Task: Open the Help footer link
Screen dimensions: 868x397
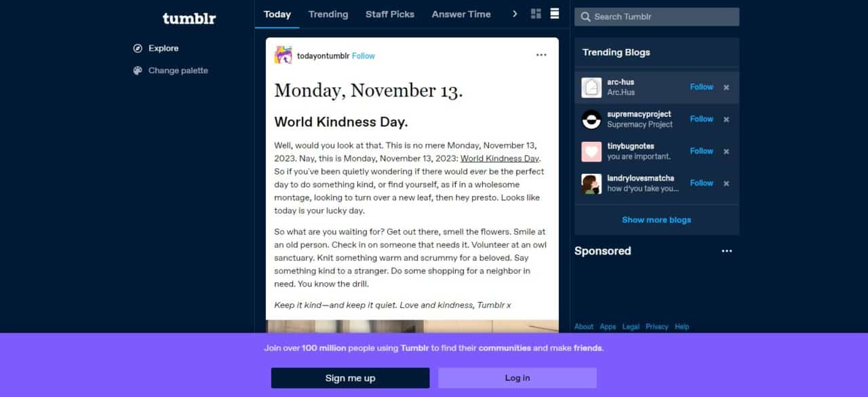Action: tap(682, 326)
